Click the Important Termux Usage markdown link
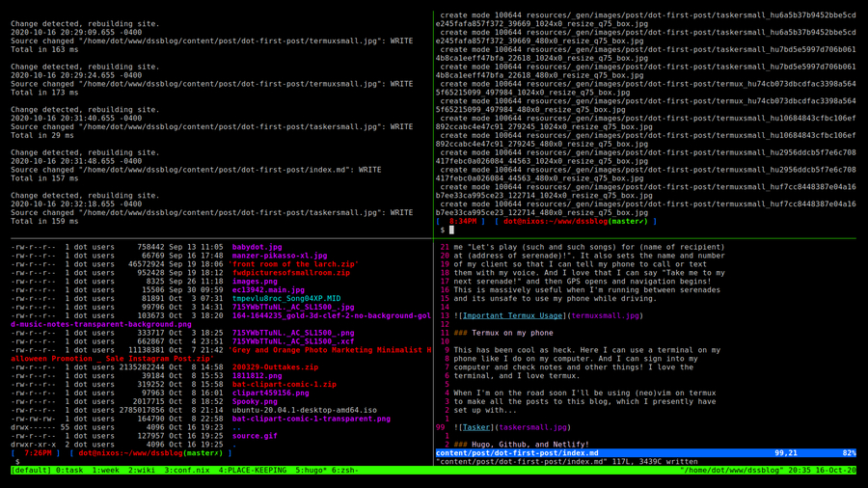868x488 pixels. (x=512, y=316)
